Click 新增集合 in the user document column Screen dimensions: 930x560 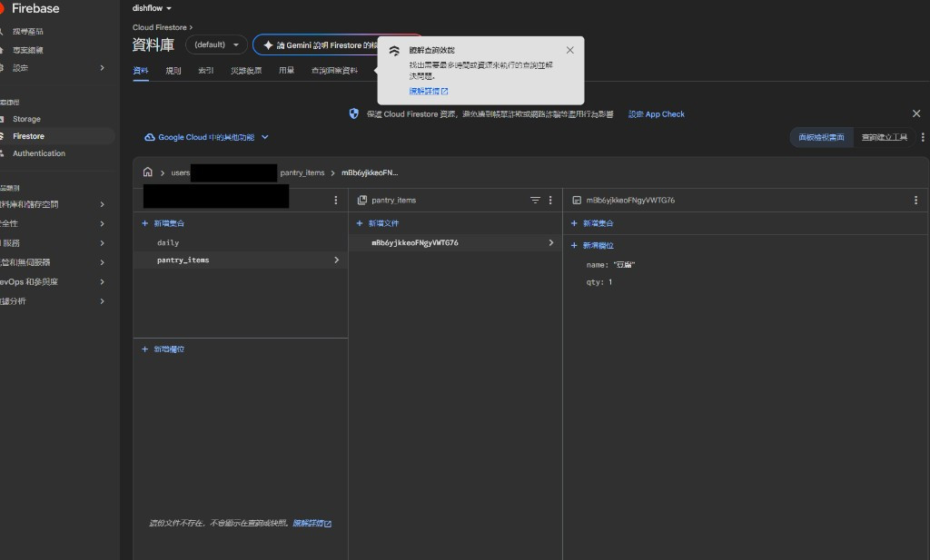coord(163,223)
